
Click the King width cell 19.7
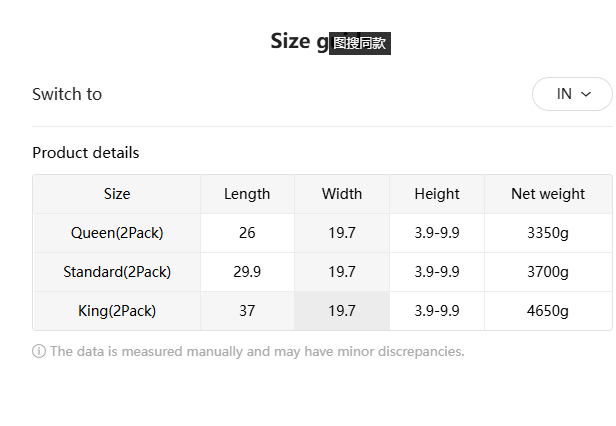click(342, 311)
